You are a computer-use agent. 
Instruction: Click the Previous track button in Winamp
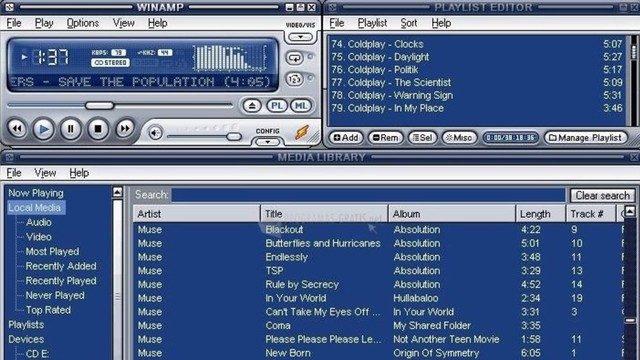click(17, 129)
